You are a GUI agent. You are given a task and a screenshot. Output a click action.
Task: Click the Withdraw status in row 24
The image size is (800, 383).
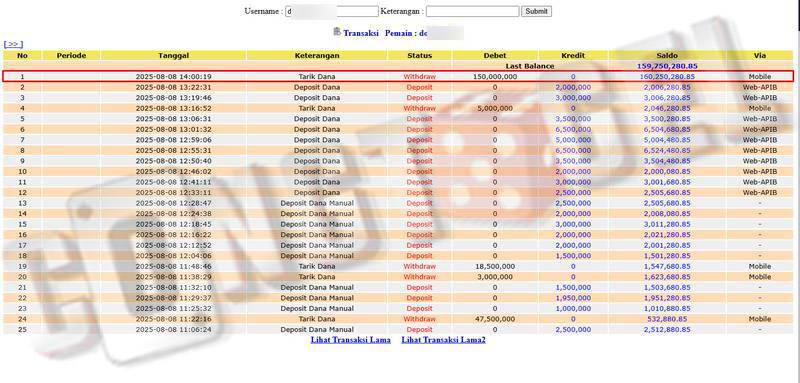point(419,319)
